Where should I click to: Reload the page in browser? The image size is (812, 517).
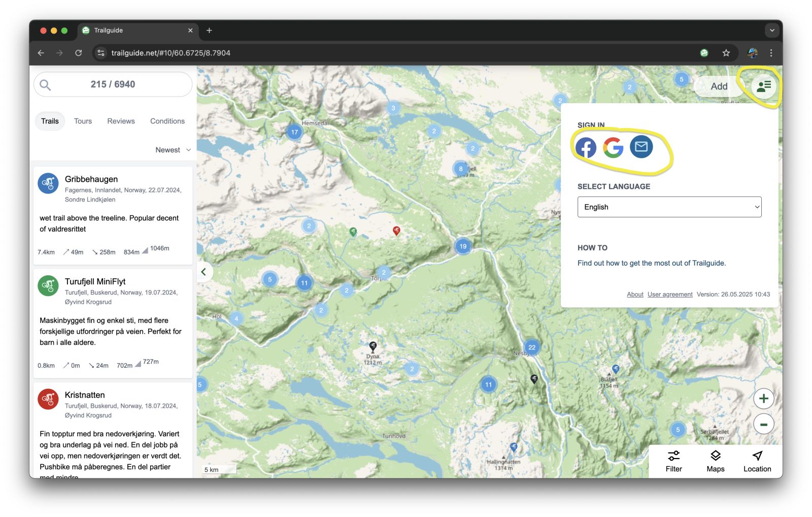(79, 53)
